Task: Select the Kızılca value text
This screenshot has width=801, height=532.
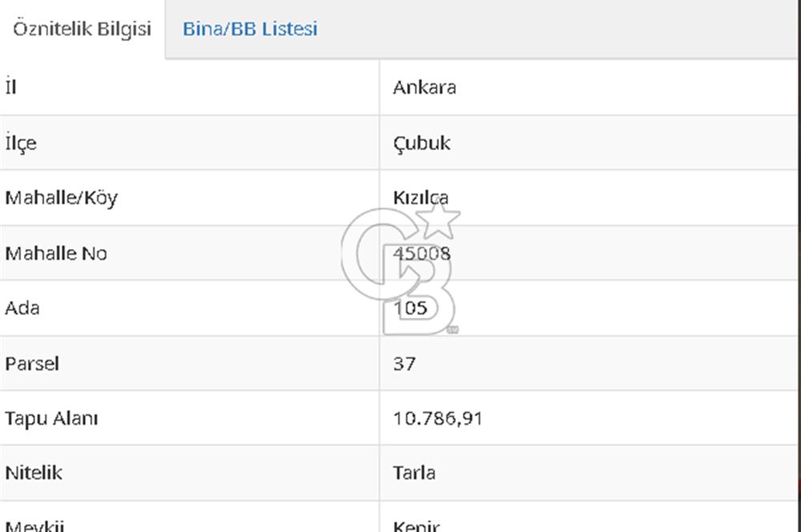Action: [421, 198]
